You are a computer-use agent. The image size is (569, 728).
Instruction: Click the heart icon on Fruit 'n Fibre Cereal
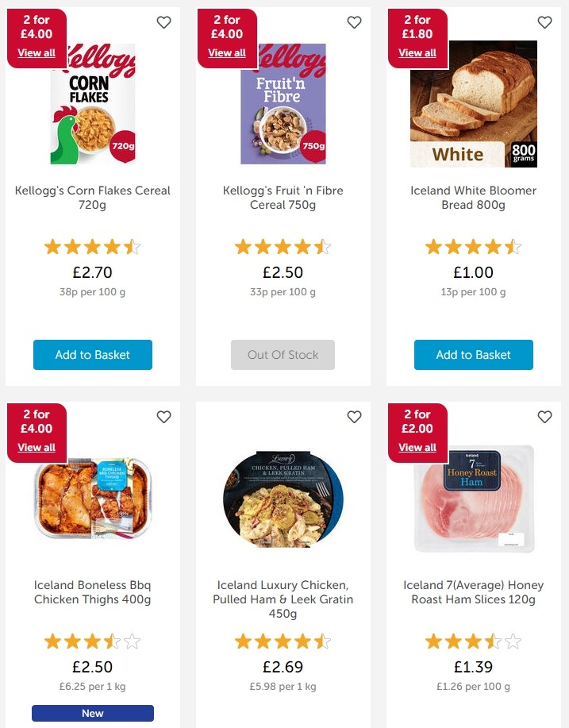tap(354, 23)
